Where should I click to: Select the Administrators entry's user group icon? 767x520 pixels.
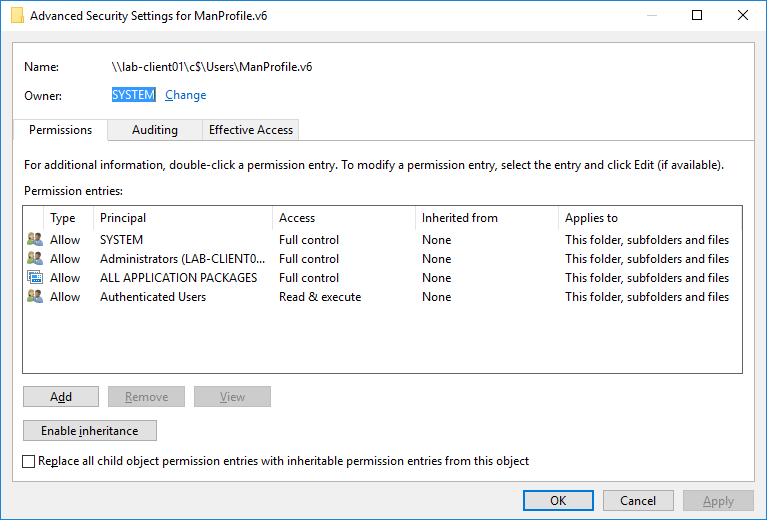tap(35, 258)
